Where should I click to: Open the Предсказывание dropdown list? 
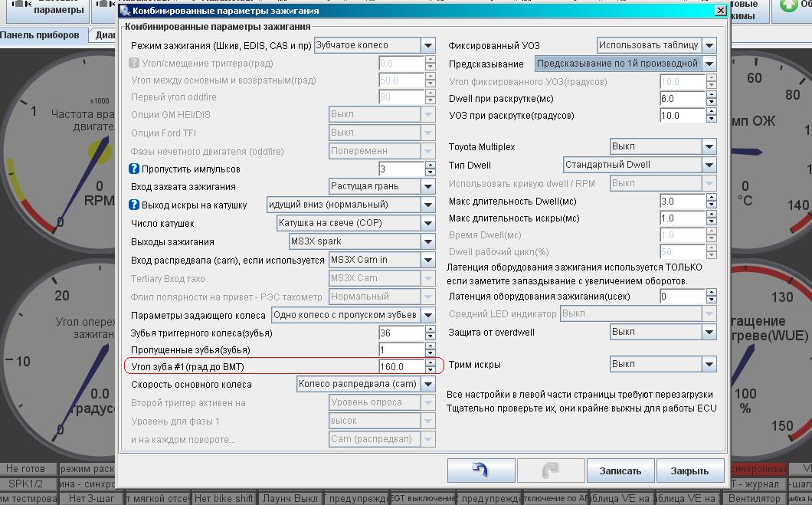point(709,64)
